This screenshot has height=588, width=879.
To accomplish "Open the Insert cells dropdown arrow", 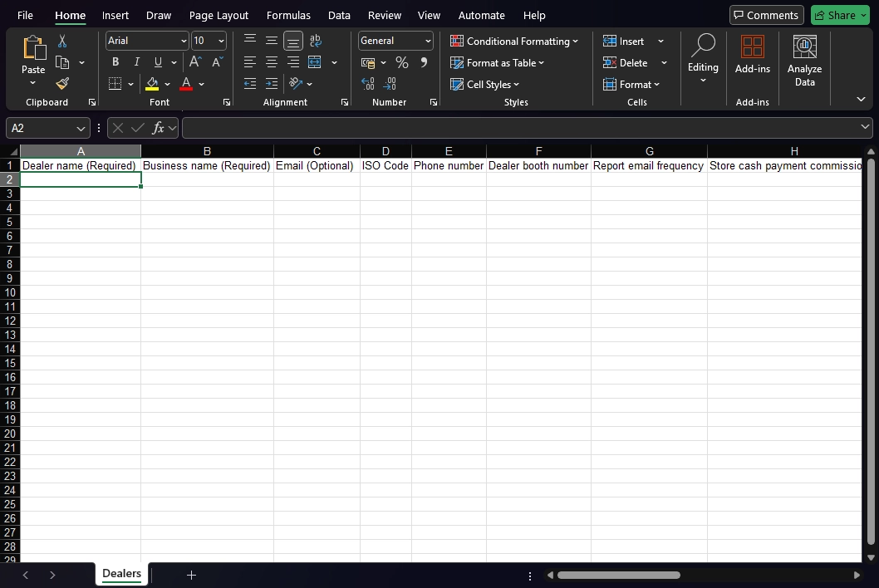I will 661,42.
